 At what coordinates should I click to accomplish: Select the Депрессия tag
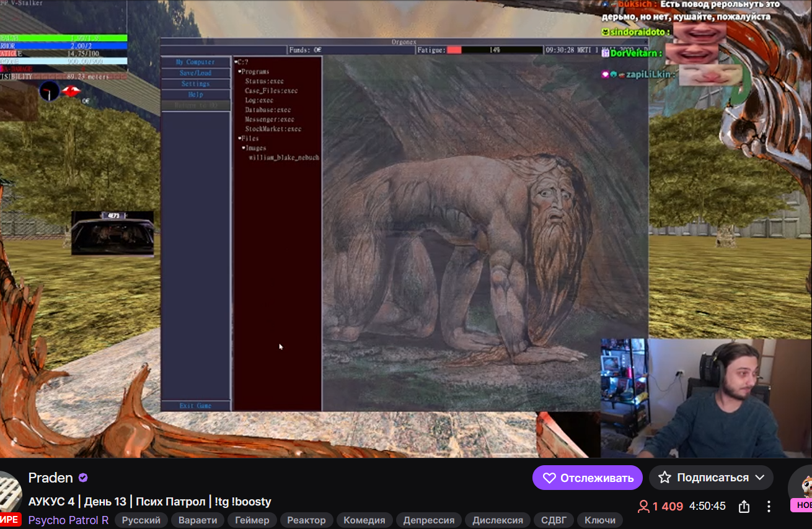429,520
